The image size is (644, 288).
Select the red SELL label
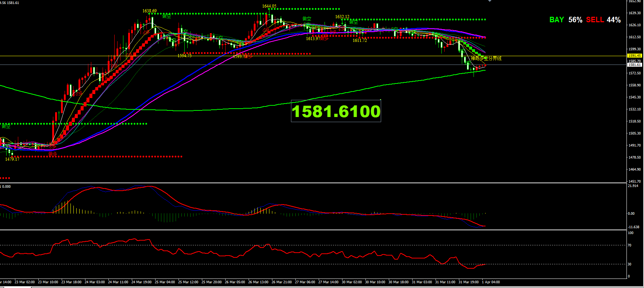(595, 20)
